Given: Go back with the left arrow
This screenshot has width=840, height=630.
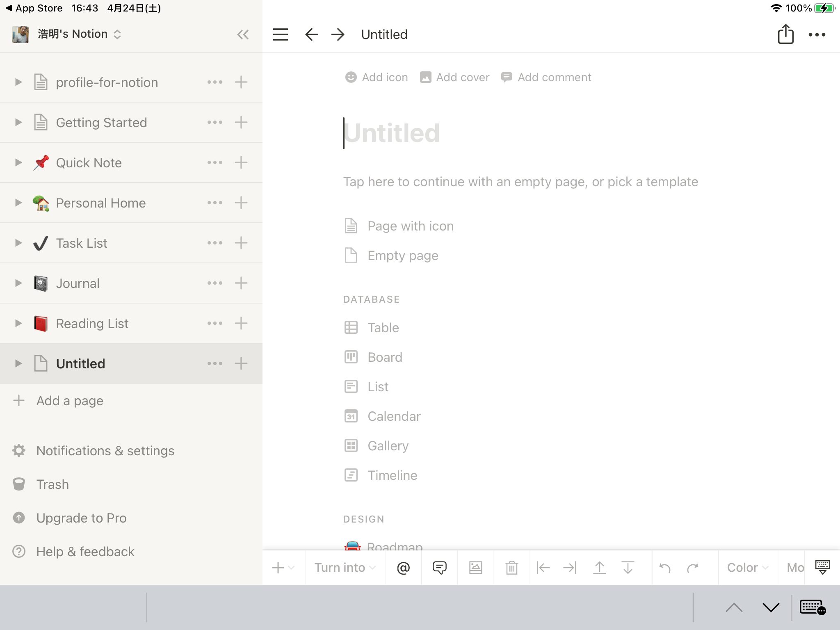Looking at the screenshot, I should pyautogui.click(x=312, y=34).
